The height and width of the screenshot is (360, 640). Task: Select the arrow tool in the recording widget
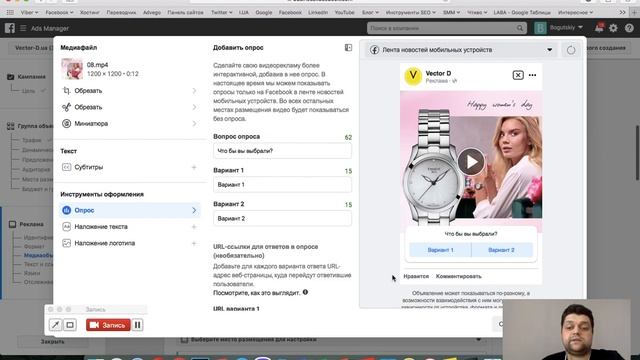click(55, 325)
